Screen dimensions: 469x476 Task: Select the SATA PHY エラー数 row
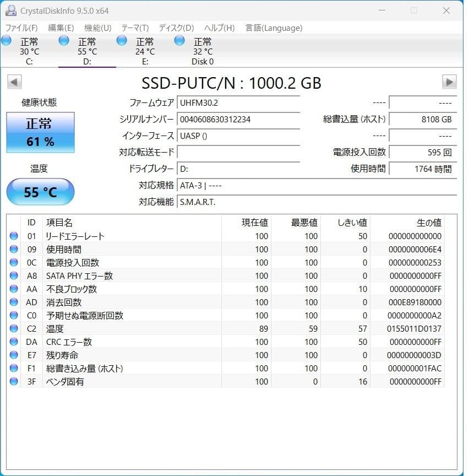point(226,275)
